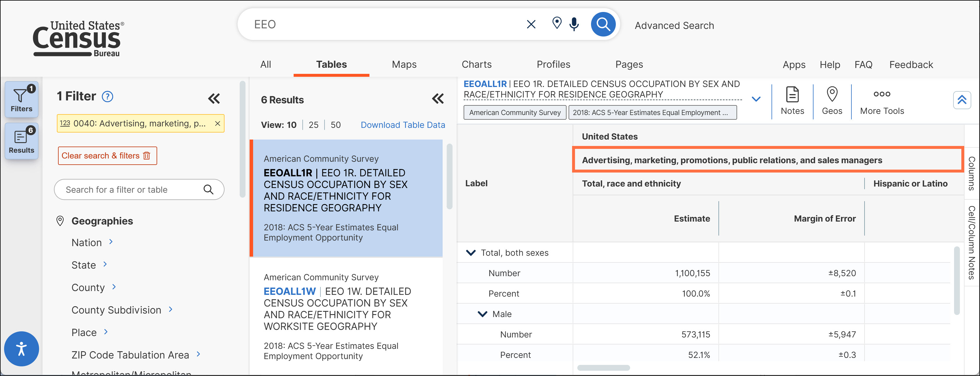This screenshot has height=376, width=980.
Task: Expand the Place geography
Action: point(106,332)
